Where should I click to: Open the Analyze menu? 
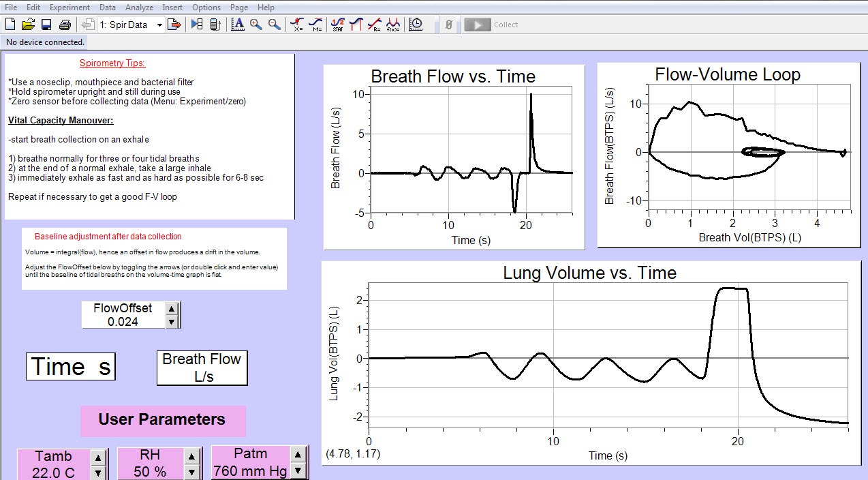(140, 7)
